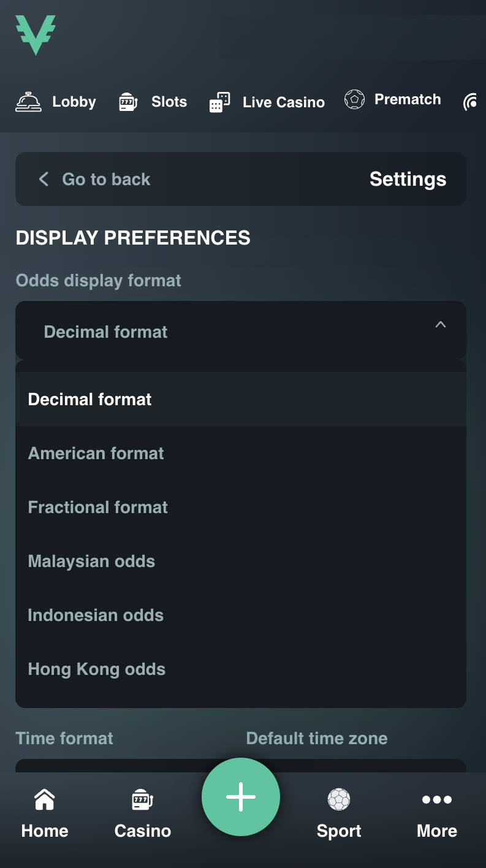Collapse the Odds display format dropdown
The height and width of the screenshot is (868, 486).
point(241,330)
